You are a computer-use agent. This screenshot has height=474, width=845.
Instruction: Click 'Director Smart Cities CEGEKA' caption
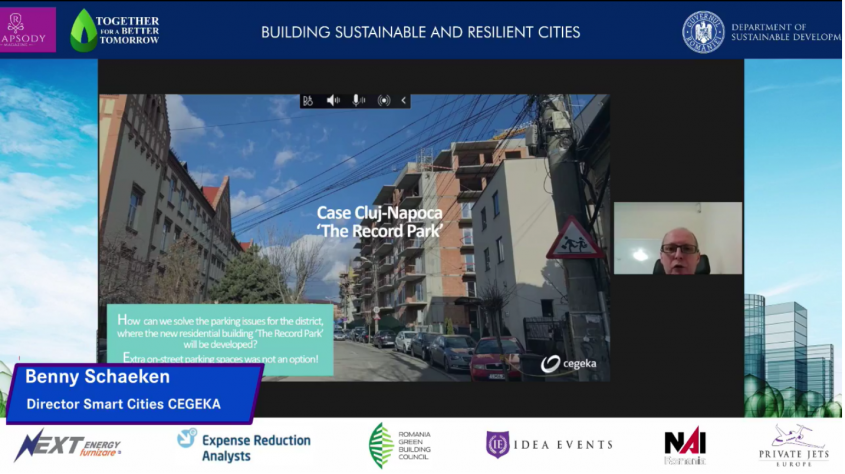[x=123, y=404]
